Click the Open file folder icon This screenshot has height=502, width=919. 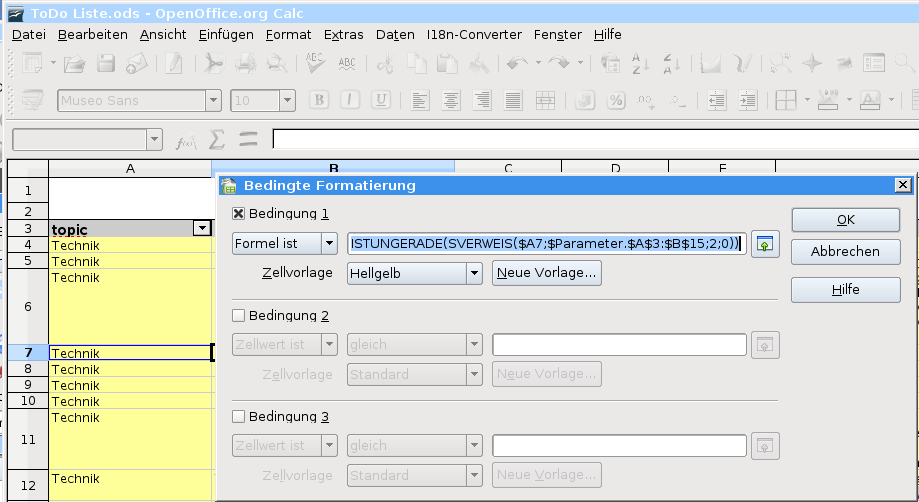click(74, 63)
